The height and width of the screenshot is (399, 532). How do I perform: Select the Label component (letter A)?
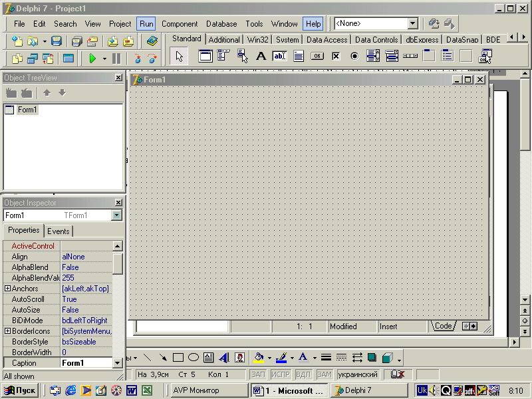(261, 56)
